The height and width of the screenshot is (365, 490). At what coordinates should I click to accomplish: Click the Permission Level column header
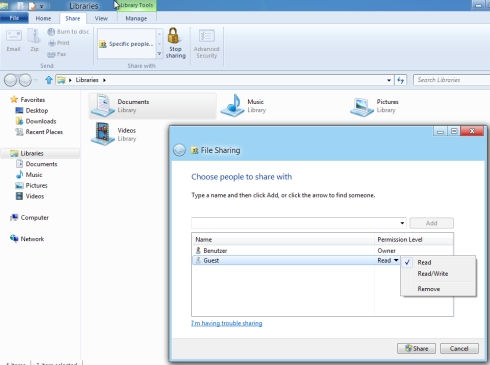pos(413,239)
